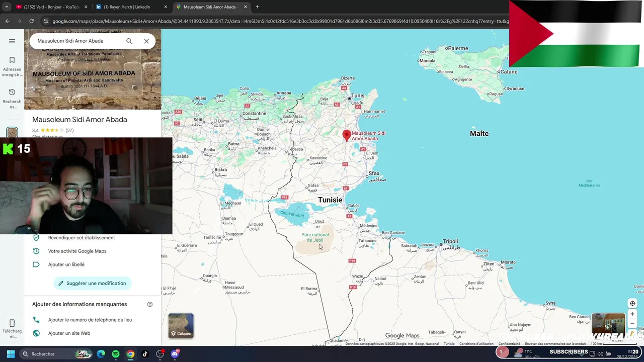Image resolution: width=644 pixels, height=362 pixels.
Task: Open the 27 reviews count link
Action: click(x=69, y=130)
